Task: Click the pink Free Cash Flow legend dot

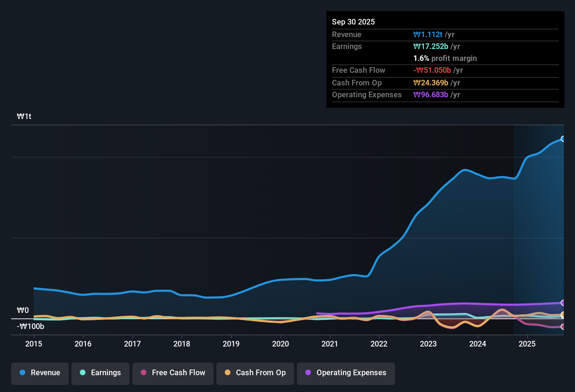Action: pos(143,373)
